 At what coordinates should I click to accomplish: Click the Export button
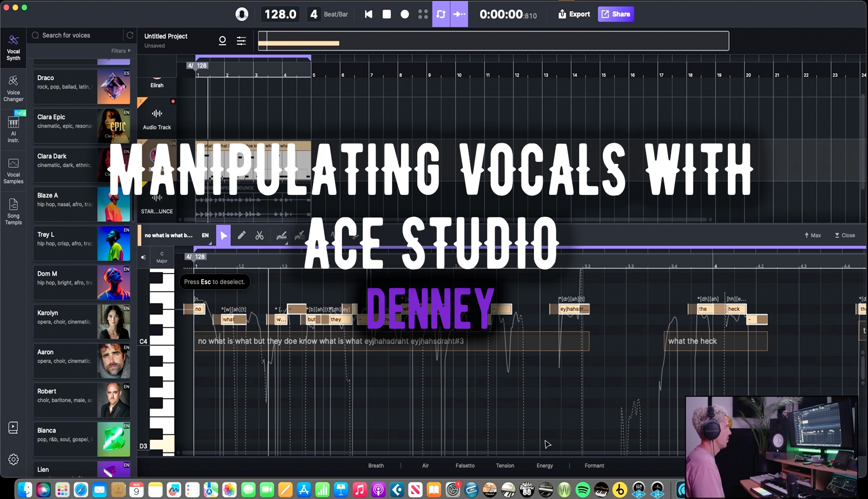click(x=573, y=14)
